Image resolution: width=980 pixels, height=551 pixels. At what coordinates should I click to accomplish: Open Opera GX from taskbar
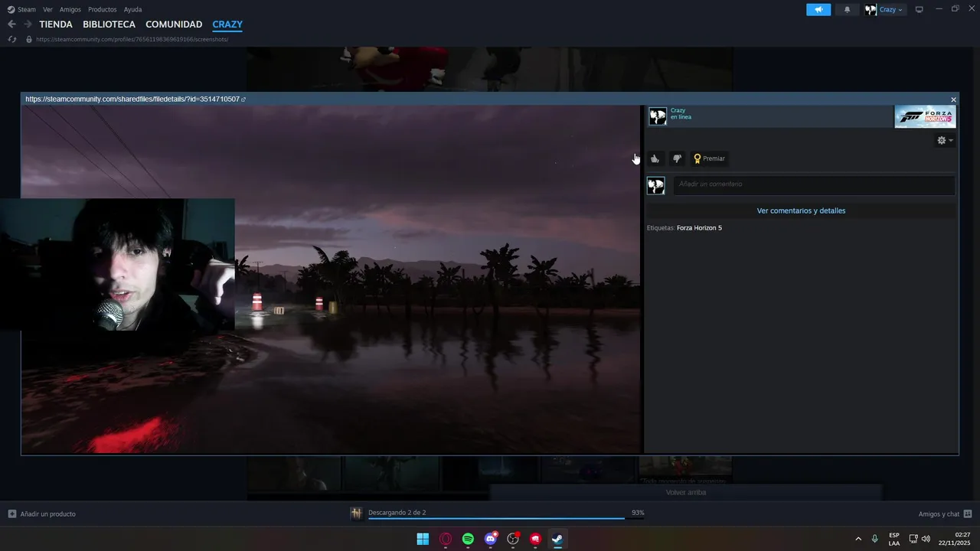446,539
